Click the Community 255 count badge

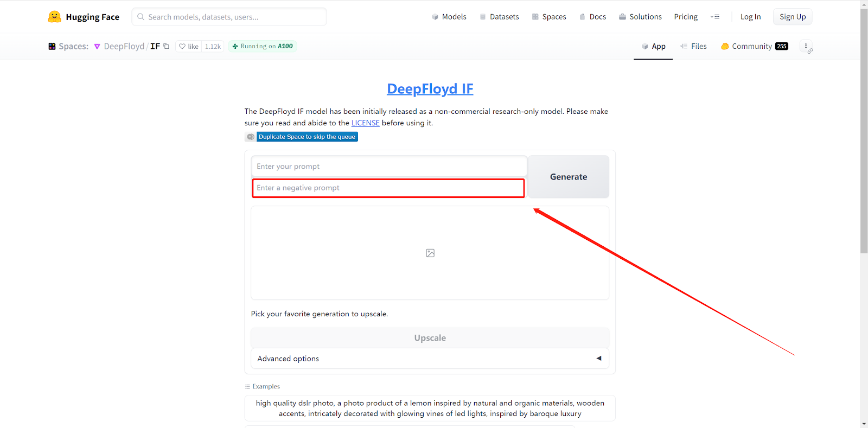782,46
